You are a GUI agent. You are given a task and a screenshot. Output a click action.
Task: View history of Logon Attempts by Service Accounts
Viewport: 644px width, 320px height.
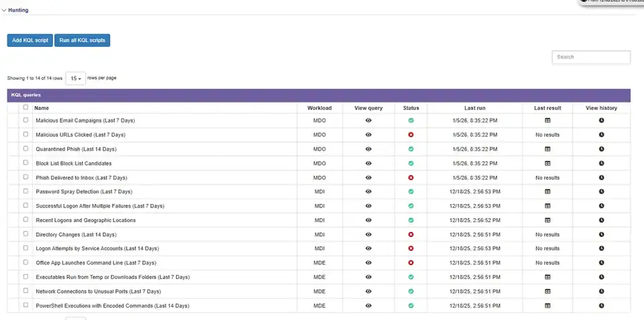[x=601, y=248]
